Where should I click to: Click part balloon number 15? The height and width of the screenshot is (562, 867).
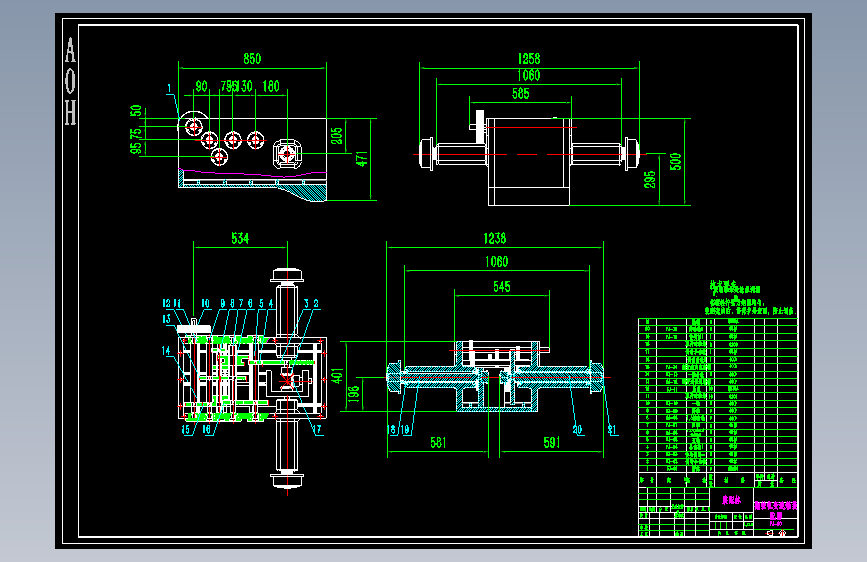pos(186,429)
